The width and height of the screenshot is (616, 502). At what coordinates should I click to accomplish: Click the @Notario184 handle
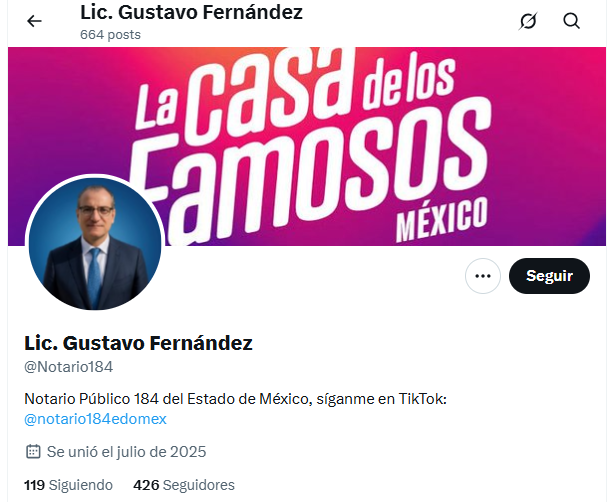(68, 367)
